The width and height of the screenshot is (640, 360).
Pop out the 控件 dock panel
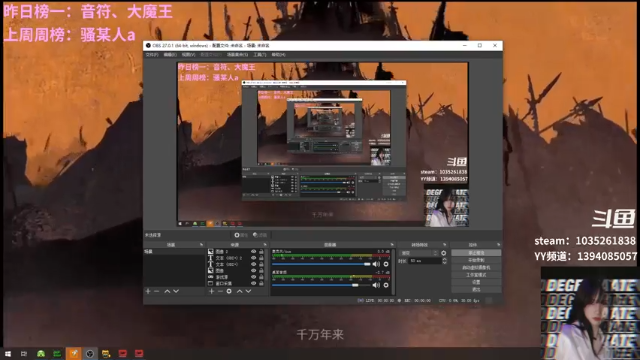click(x=498, y=244)
